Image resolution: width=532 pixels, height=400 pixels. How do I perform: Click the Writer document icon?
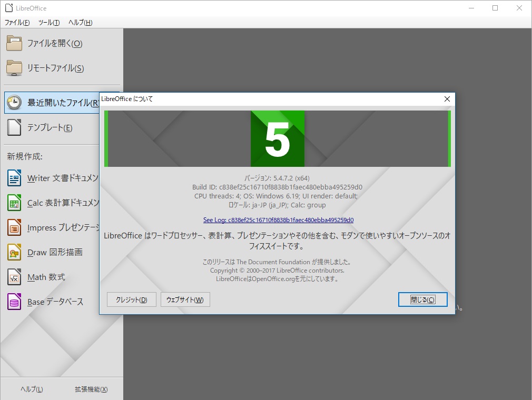click(14, 178)
